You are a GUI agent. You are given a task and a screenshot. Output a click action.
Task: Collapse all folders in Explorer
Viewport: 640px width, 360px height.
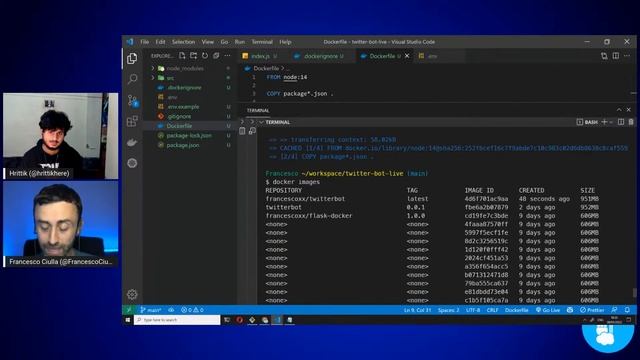(216, 56)
